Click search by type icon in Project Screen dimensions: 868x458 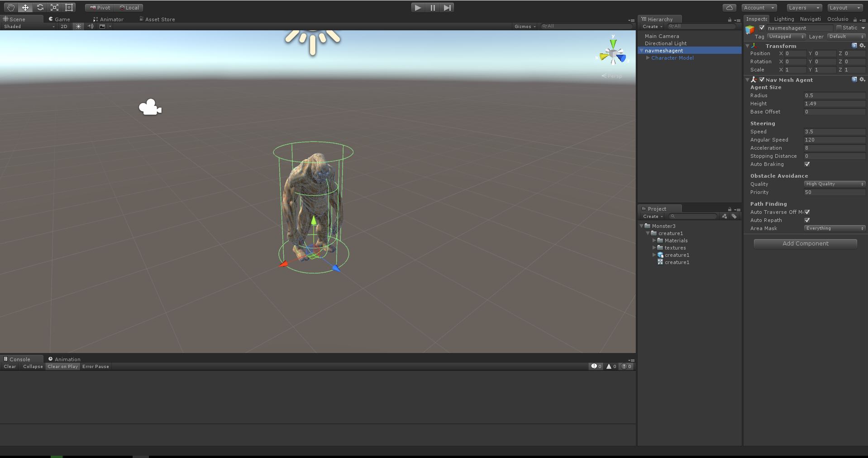[x=725, y=216]
